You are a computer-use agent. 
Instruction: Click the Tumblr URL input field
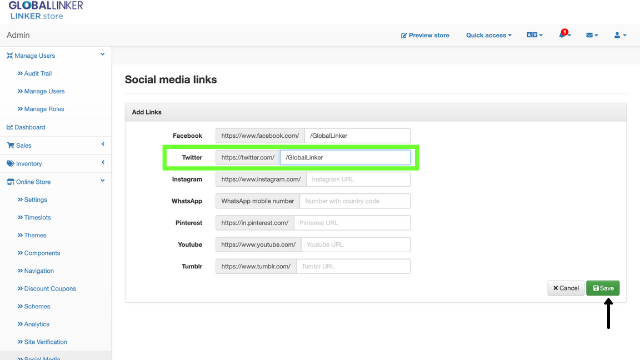[x=353, y=267]
